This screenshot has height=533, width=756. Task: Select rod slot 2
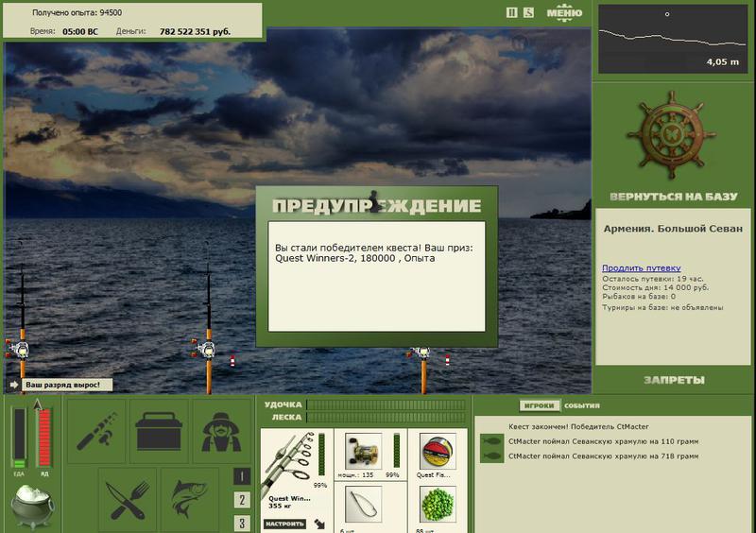242,500
